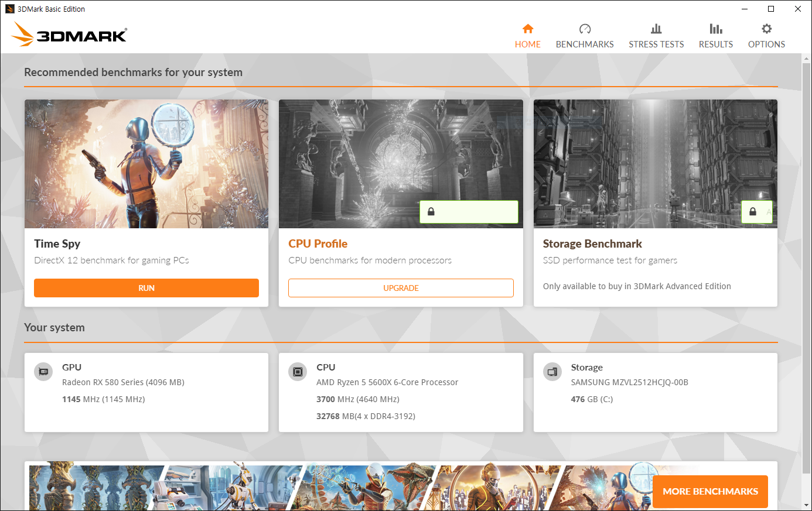Maximize the 3DMark window
Screen dimensions: 812x511
(x=771, y=9)
